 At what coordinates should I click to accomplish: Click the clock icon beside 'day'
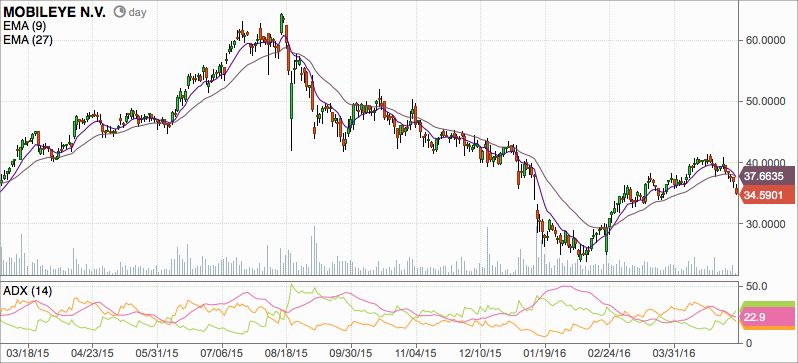pyautogui.click(x=120, y=12)
